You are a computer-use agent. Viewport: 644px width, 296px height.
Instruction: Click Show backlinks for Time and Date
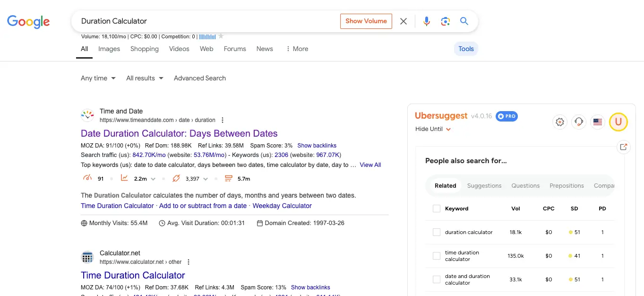coord(317,146)
